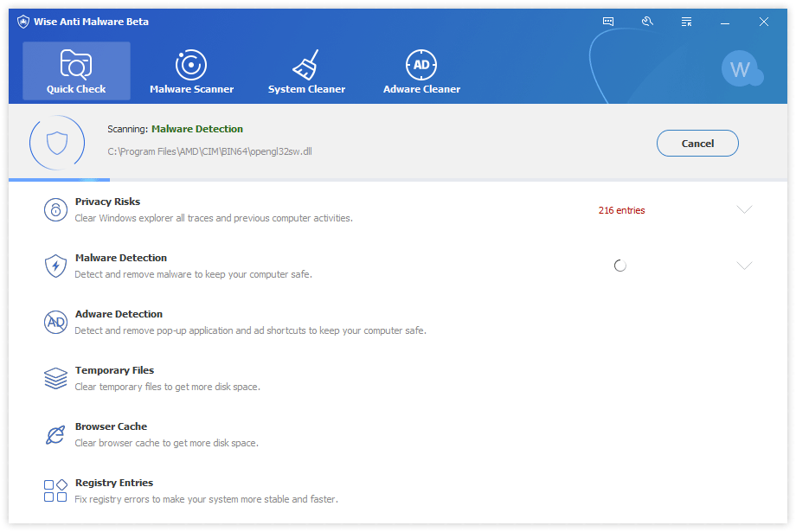Go to the Adware Cleaner tab
796x532 pixels.
(x=421, y=71)
